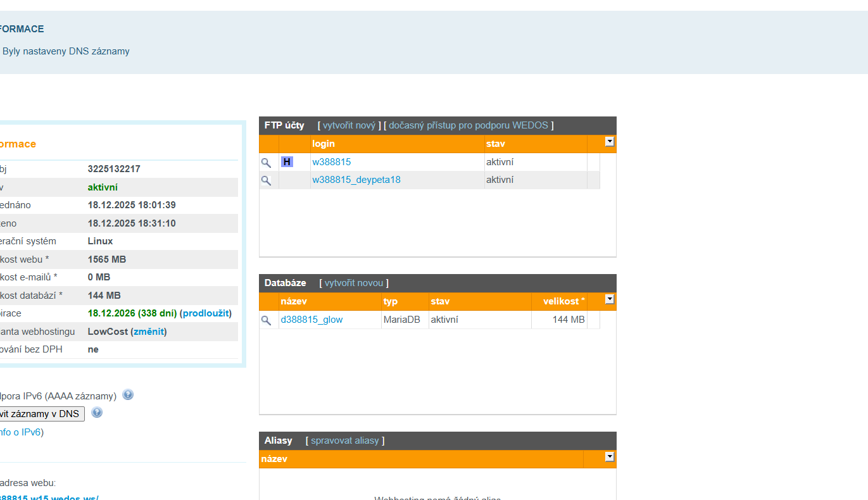Open the d388815_glow database link
This screenshot has width=868, height=500.
[x=311, y=320]
